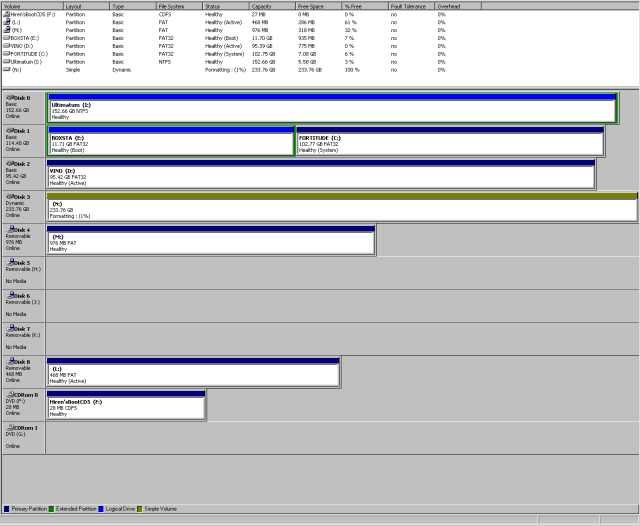Select the 233.76 GB formatting volume block
The width and height of the screenshot is (640, 526).
click(x=342, y=207)
